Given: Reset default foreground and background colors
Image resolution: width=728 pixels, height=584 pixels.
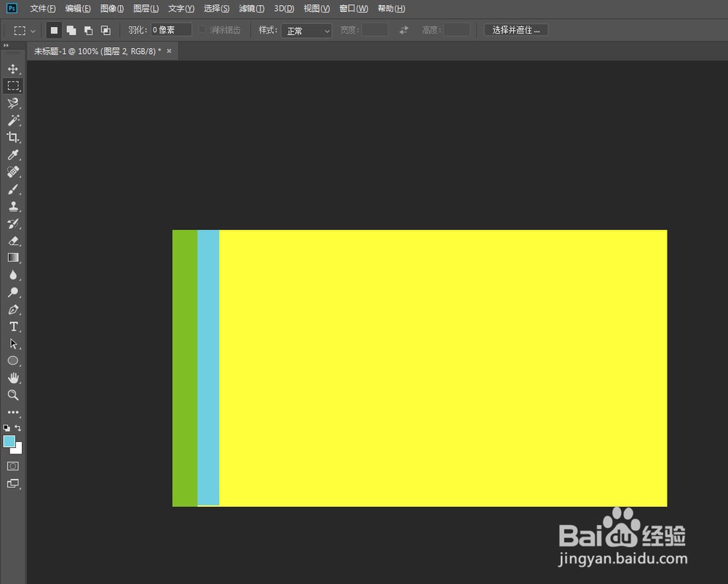Looking at the screenshot, I should [7, 428].
